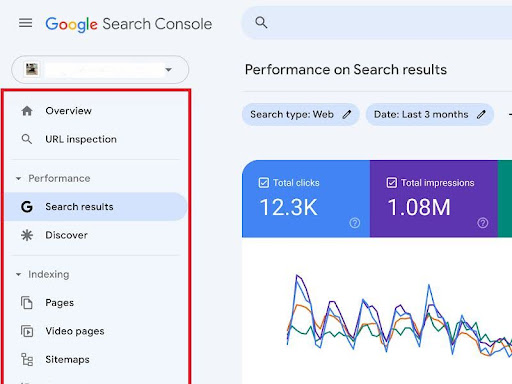
Task: Click the Total clicks 12.3K card
Action: pos(306,199)
